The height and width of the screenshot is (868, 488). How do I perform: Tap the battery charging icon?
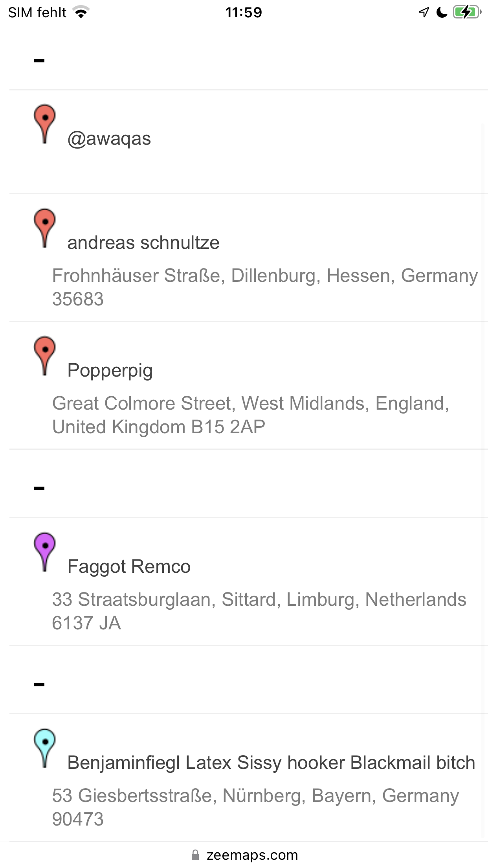point(467,13)
